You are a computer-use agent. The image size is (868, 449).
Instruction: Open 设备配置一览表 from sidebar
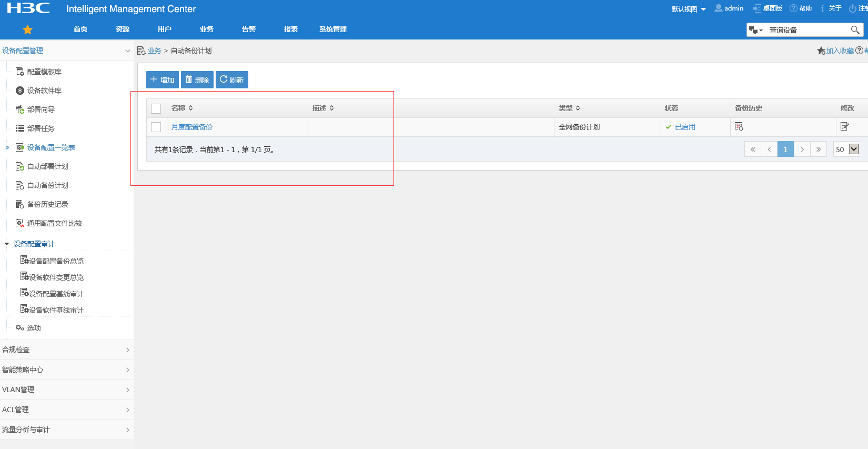tap(51, 147)
